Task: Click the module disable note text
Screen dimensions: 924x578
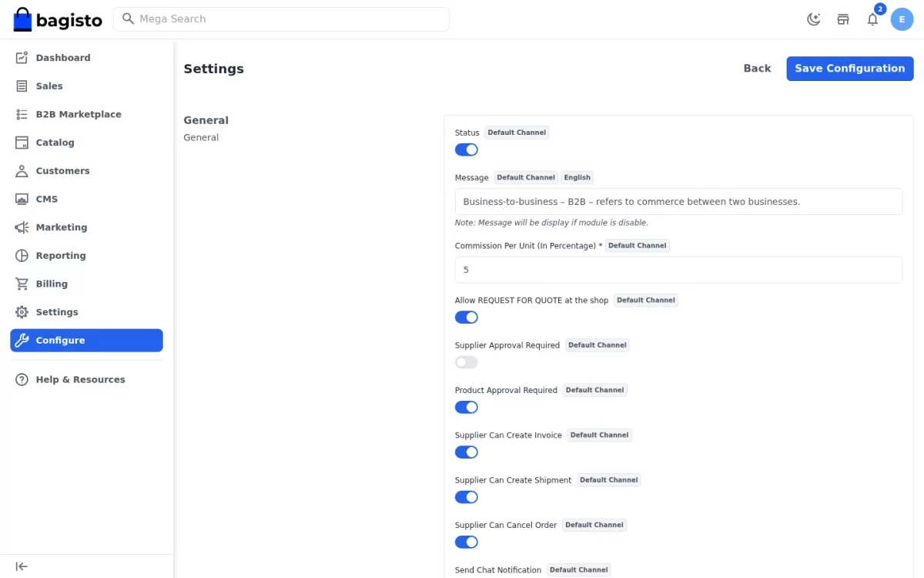Action: [551, 223]
